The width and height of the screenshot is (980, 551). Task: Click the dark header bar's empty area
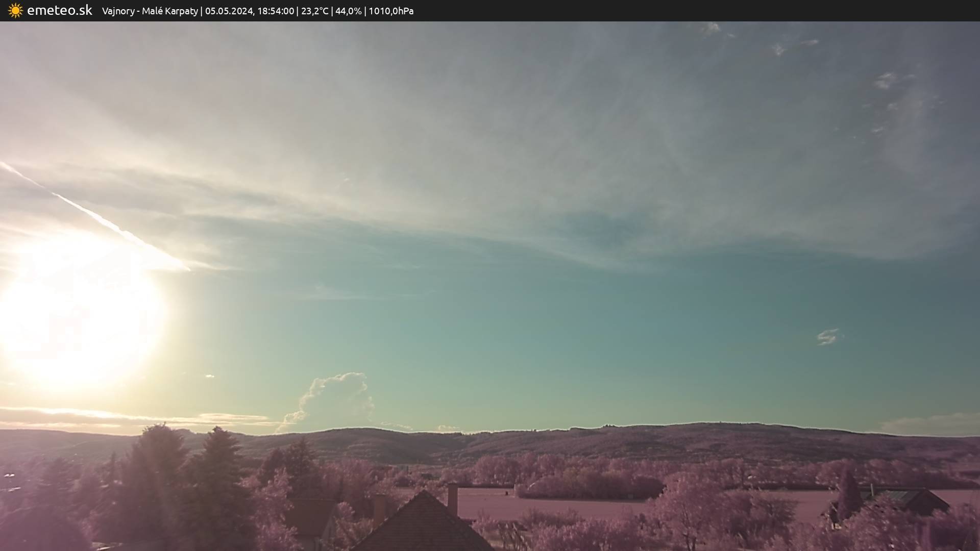pyautogui.click(x=715, y=11)
